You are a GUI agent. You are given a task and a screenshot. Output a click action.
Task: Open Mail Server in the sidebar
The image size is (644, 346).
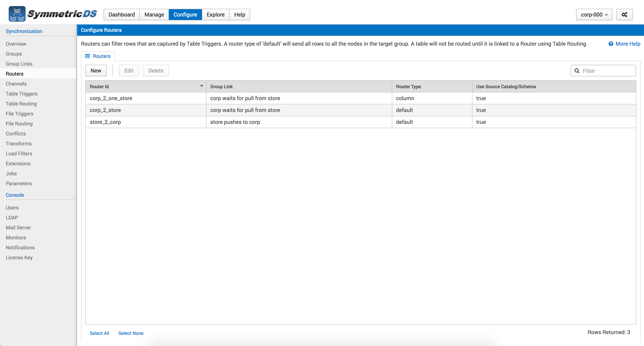tap(18, 228)
